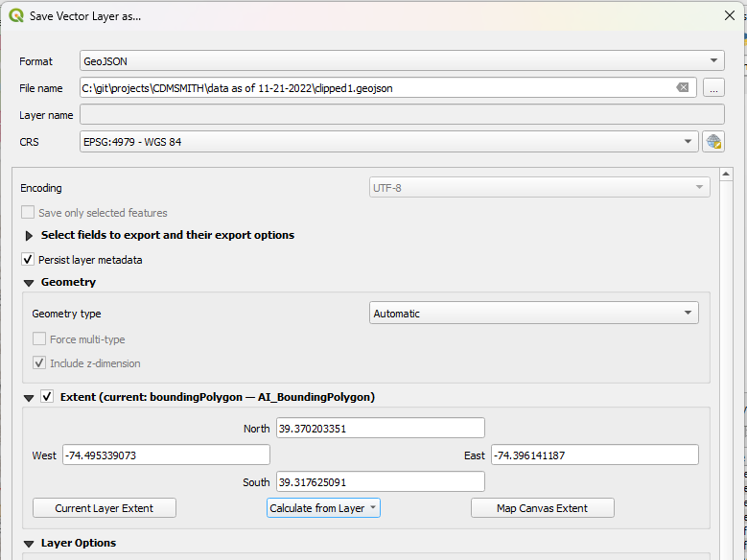
Task: Clear the File name field with X icon
Action: coord(682,87)
